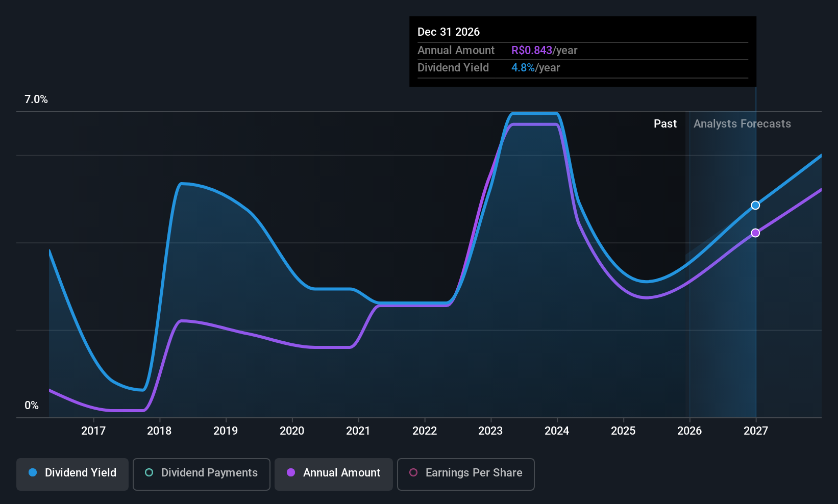This screenshot has width=838, height=504.
Task: Toggle off the Annual Amount series label
Action: point(341,473)
